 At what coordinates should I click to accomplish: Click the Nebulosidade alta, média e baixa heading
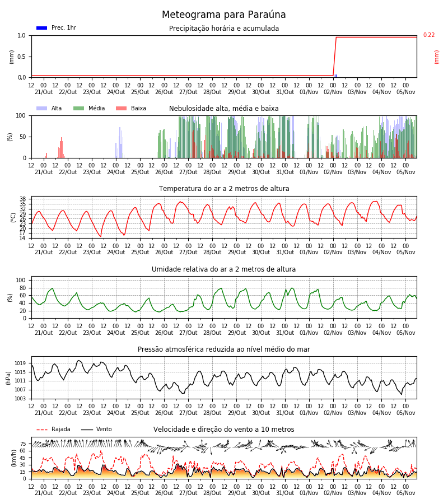point(223,109)
